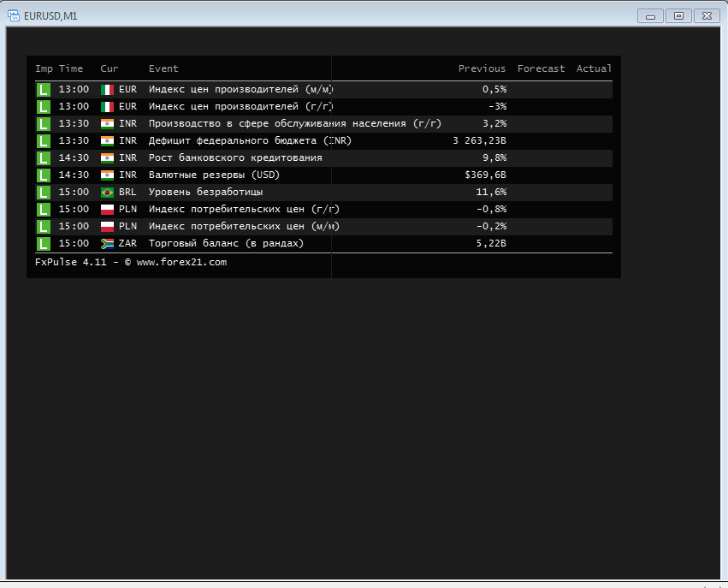Image resolution: width=728 pixels, height=588 pixels.
Task: Click the previous value -3%
Action: pos(497,106)
